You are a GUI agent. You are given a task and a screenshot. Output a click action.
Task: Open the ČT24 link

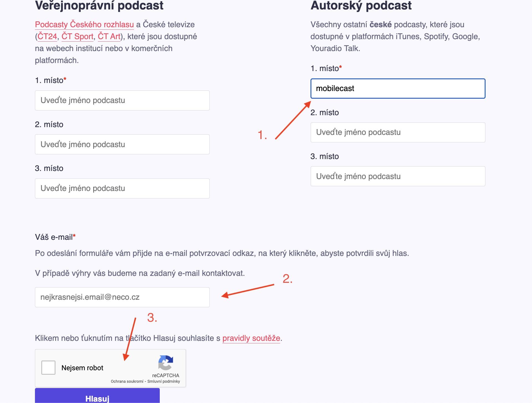[48, 36]
